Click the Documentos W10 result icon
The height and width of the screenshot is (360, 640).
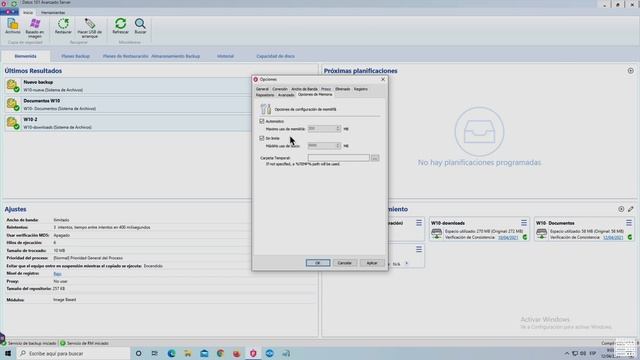pyautogui.click(x=13, y=104)
